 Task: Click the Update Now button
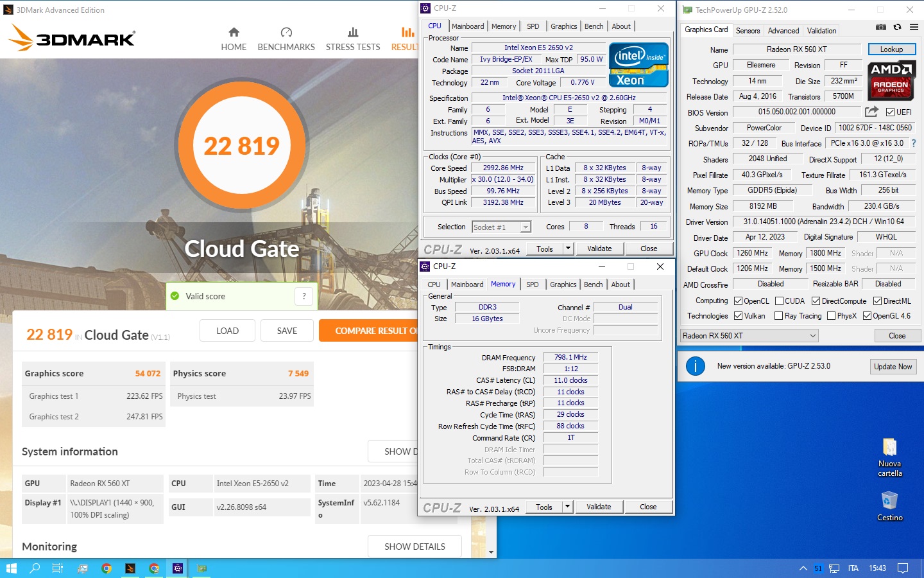893,367
